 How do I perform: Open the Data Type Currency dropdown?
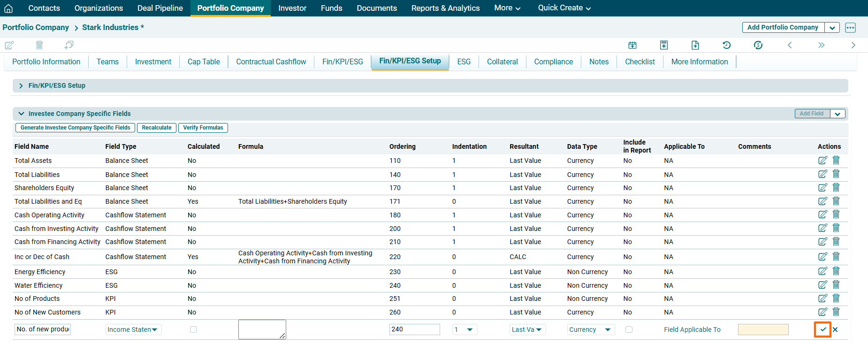tap(590, 330)
